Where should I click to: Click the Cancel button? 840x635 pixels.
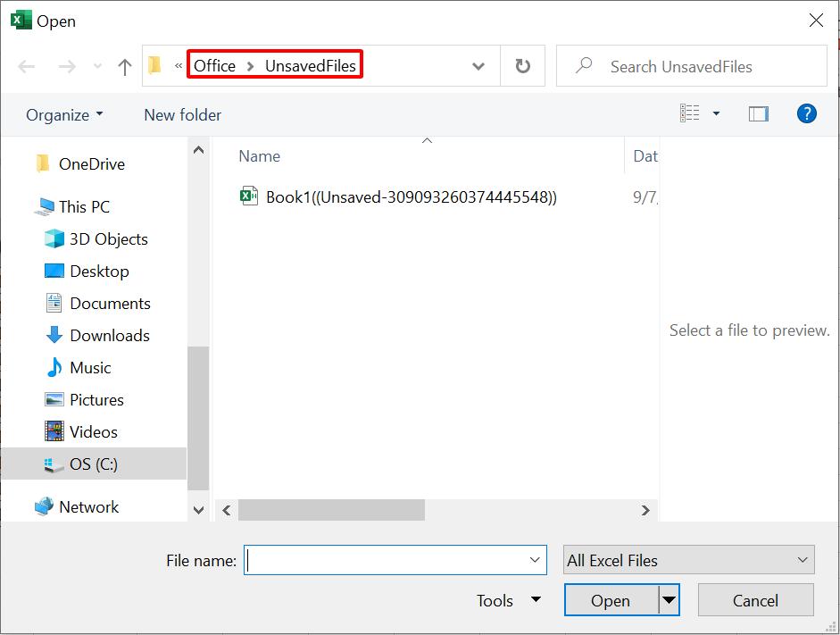[x=755, y=601]
